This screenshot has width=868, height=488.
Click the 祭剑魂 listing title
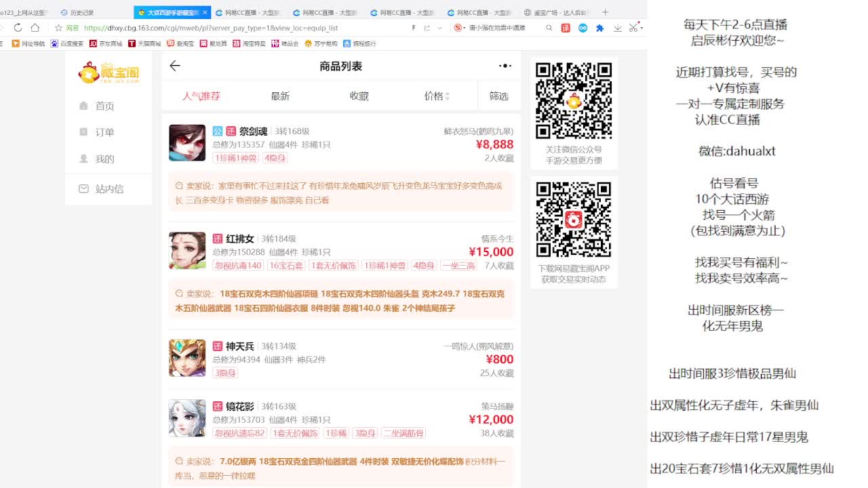pyautogui.click(x=254, y=131)
